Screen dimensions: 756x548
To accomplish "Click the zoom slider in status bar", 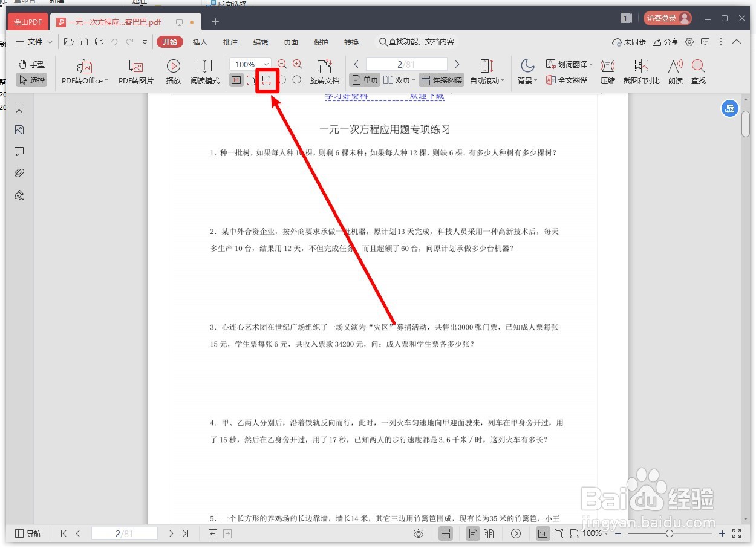I will pyautogui.click(x=670, y=533).
